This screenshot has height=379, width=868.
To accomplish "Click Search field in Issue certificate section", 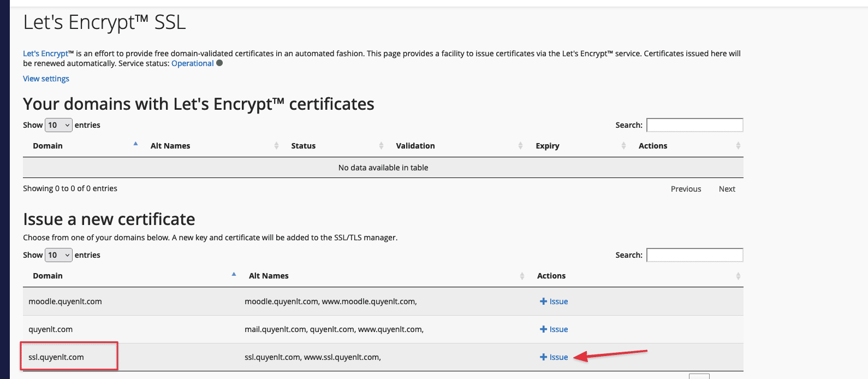I will (x=694, y=255).
